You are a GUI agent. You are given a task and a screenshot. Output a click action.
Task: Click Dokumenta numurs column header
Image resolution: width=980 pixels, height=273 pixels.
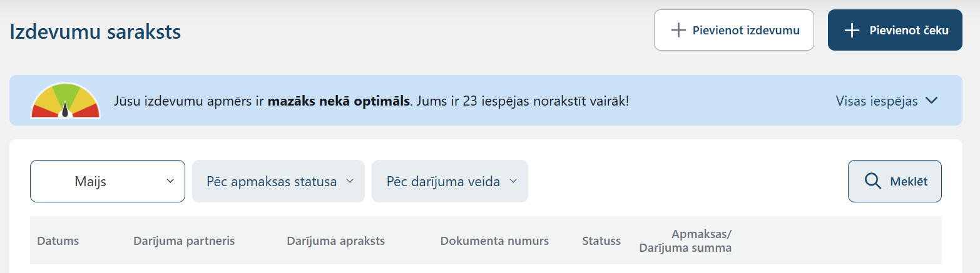pyautogui.click(x=494, y=241)
